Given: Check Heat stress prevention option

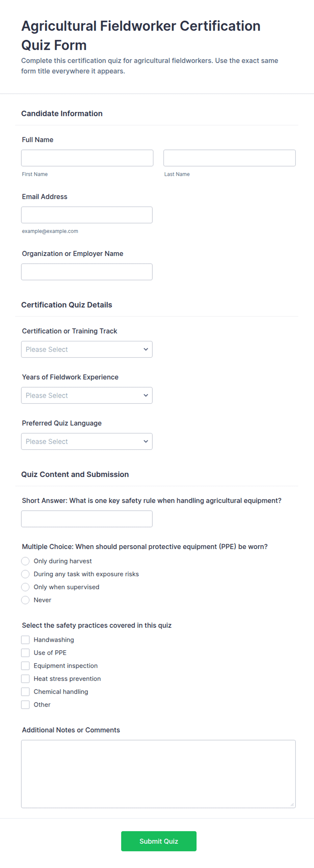Looking at the screenshot, I should click(x=25, y=679).
